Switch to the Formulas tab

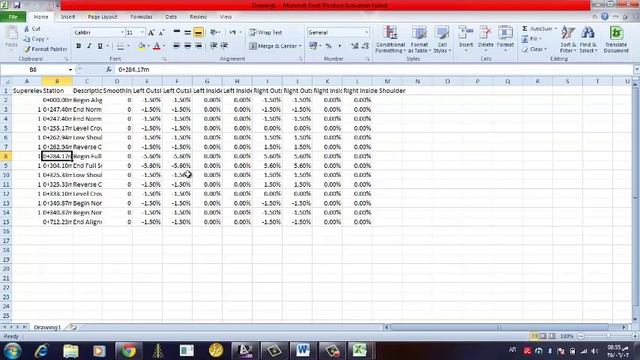tap(141, 17)
